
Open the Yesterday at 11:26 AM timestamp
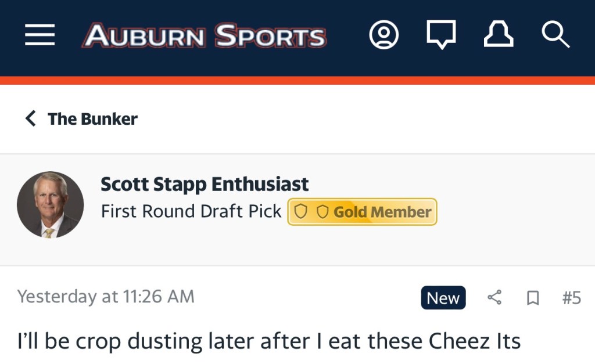(106, 297)
